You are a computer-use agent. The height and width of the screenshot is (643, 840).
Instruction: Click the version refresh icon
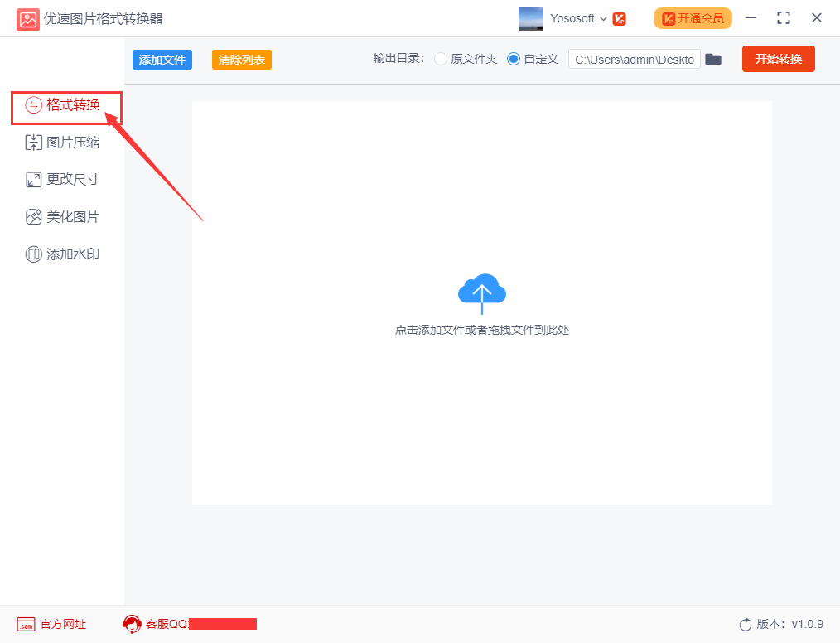click(x=746, y=624)
